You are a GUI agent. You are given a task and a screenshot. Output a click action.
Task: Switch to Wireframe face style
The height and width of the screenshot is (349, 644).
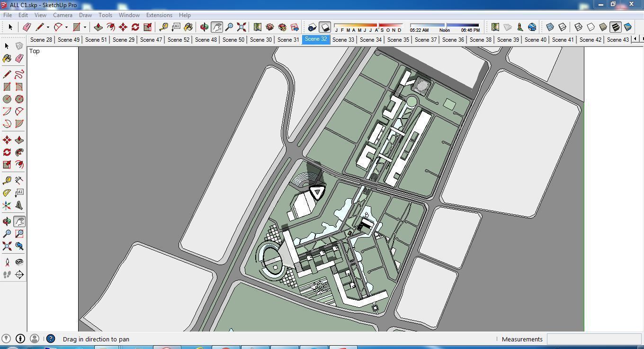579,27
